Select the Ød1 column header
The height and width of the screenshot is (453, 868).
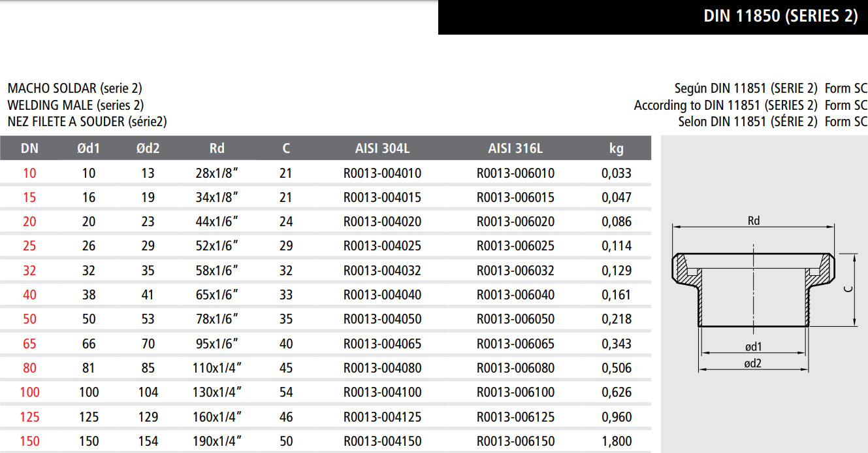89,148
